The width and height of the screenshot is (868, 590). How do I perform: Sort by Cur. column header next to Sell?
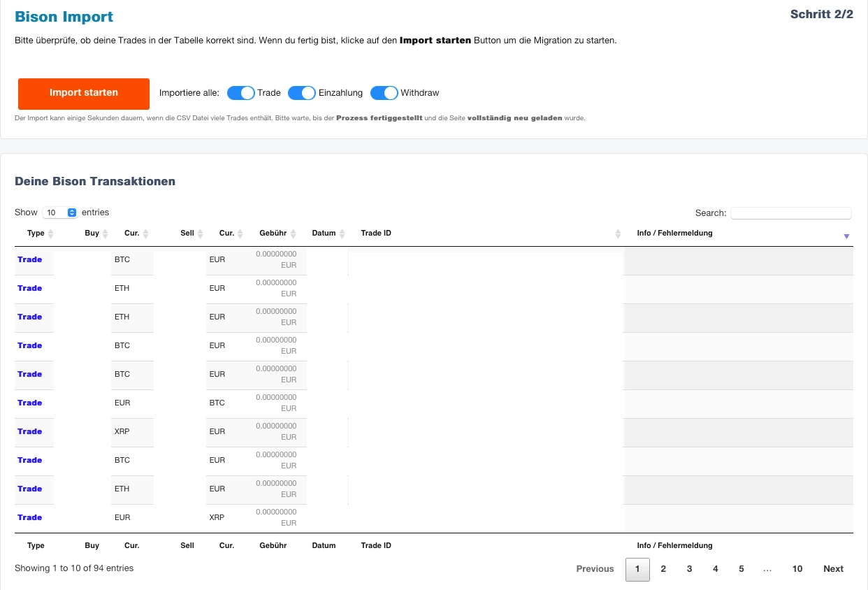tap(226, 233)
